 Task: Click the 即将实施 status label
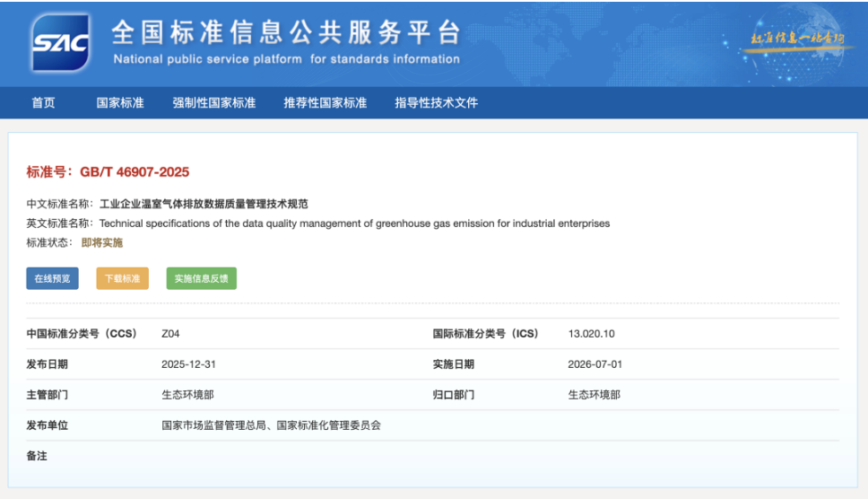pos(102,243)
